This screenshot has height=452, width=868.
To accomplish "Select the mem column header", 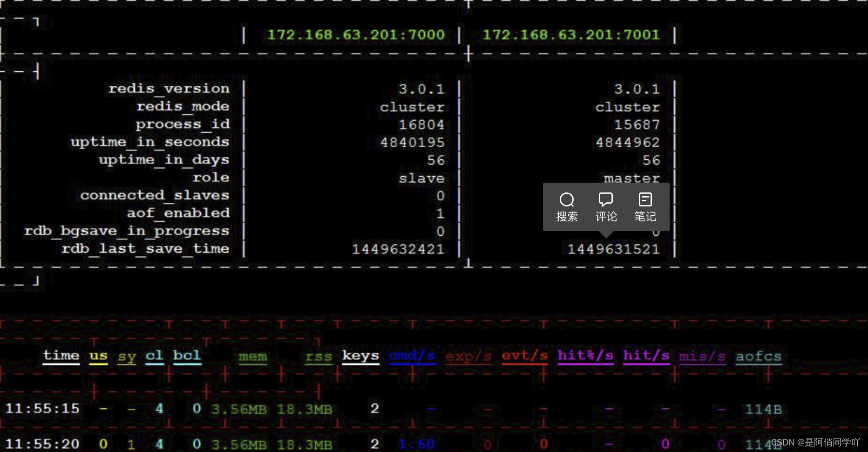I will click(x=253, y=357).
